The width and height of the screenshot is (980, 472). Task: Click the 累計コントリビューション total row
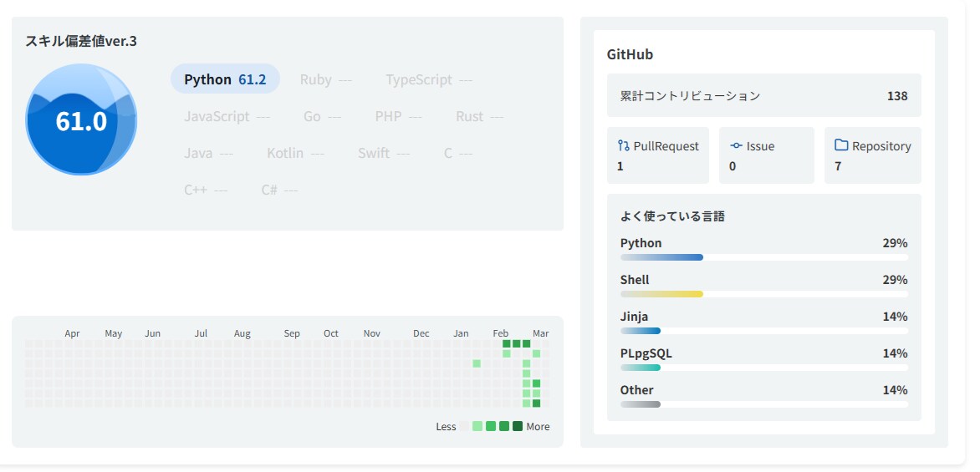click(763, 95)
